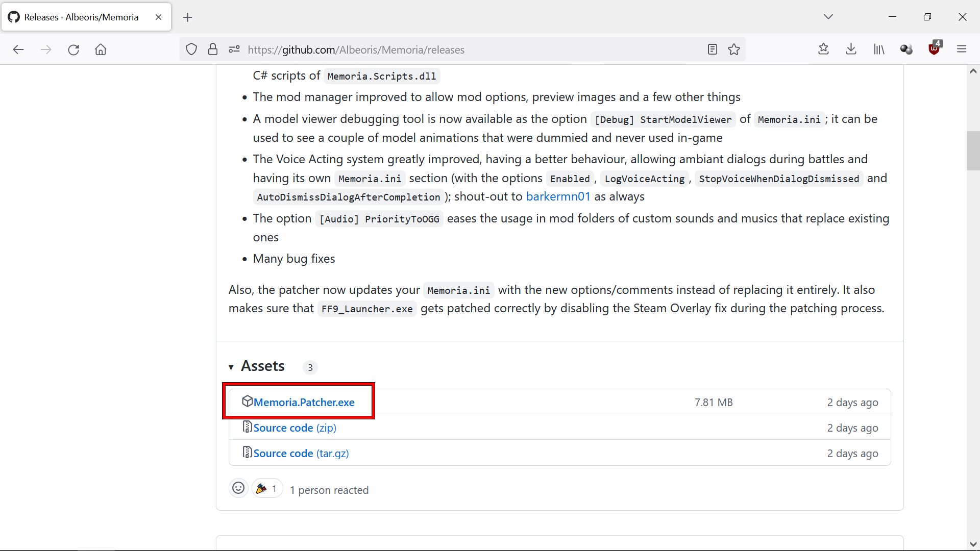The image size is (980, 551).
Task: Open the browser home page
Action: coord(101,49)
